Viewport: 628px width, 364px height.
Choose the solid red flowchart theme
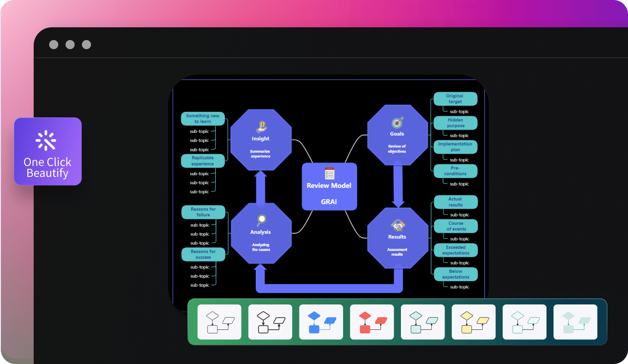tap(372, 322)
